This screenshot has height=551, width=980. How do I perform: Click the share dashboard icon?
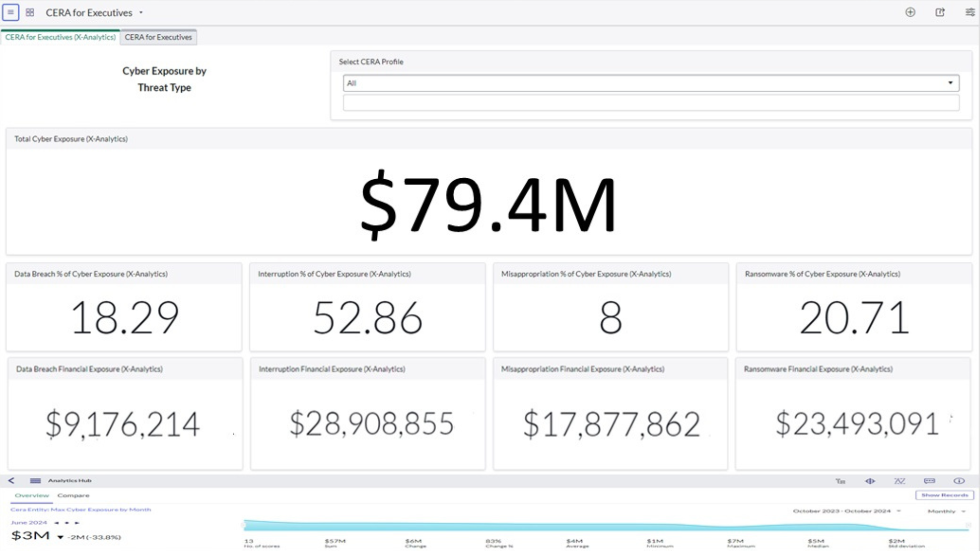click(940, 12)
